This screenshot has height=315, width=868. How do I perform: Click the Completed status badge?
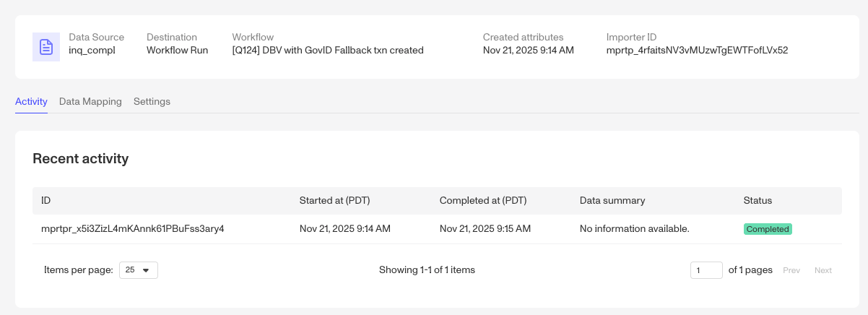pyautogui.click(x=768, y=229)
